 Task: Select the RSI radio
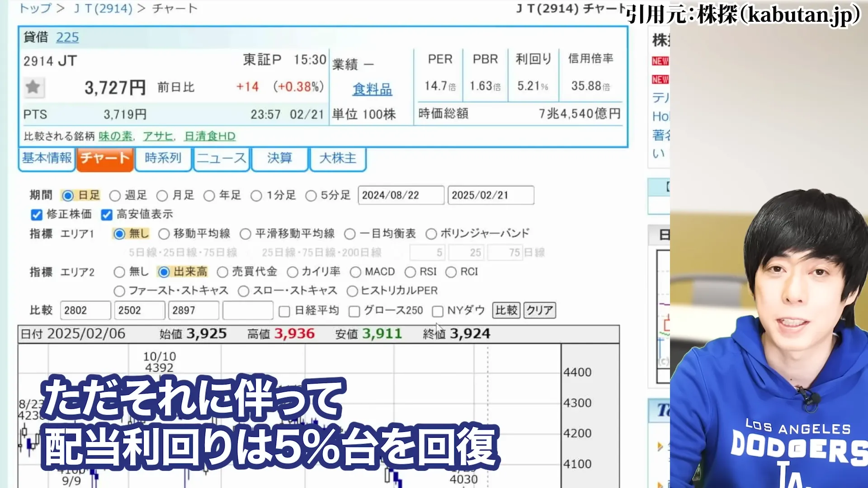click(x=410, y=272)
